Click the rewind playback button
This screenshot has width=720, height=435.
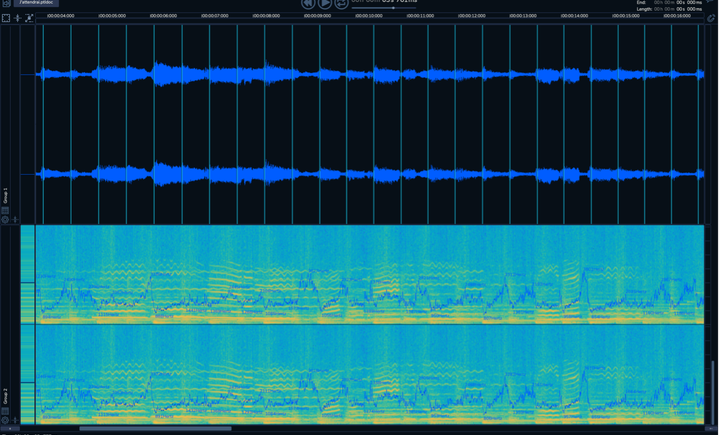tap(308, 3)
